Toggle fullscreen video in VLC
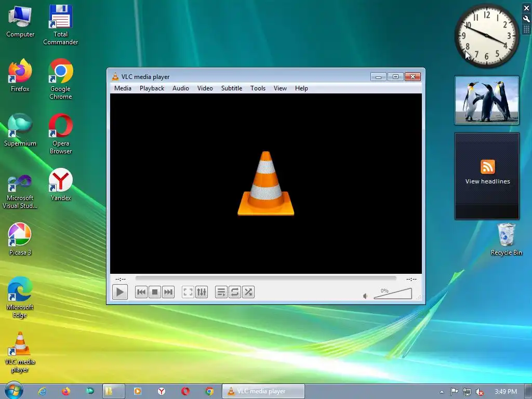532x399 pixels. 188,292
